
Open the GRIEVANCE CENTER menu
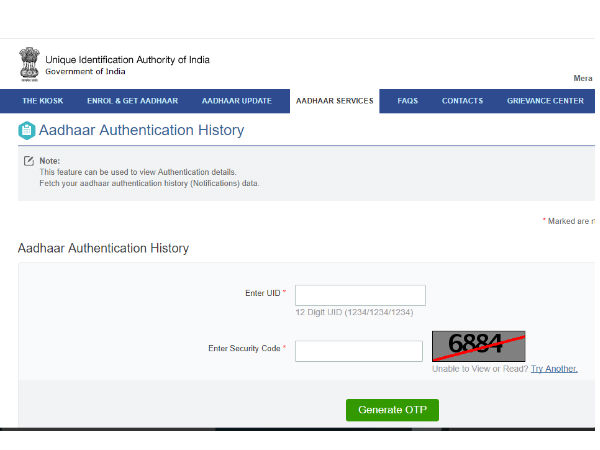tap(545, 101)
